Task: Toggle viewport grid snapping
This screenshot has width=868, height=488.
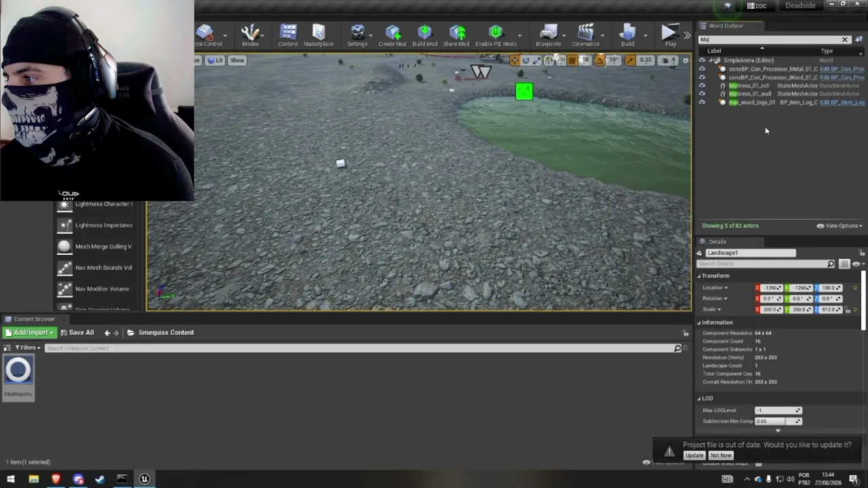Action: pos(572,60)
